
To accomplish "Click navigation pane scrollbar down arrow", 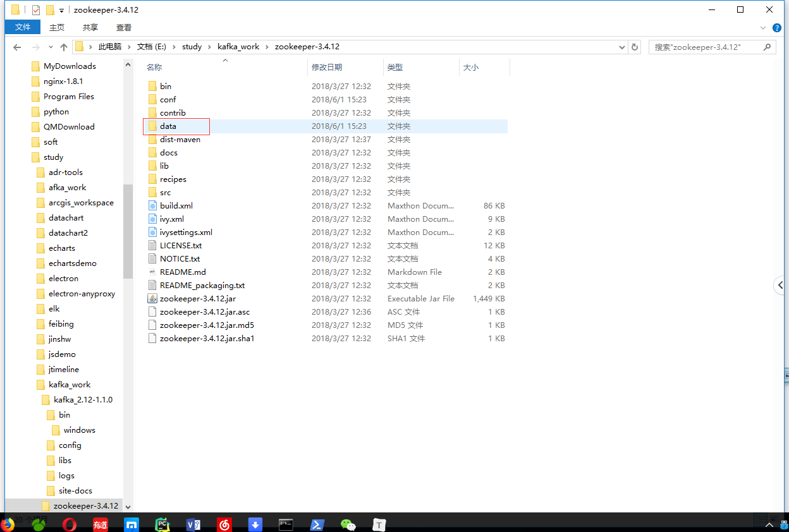I will click(x=128, y=507).
